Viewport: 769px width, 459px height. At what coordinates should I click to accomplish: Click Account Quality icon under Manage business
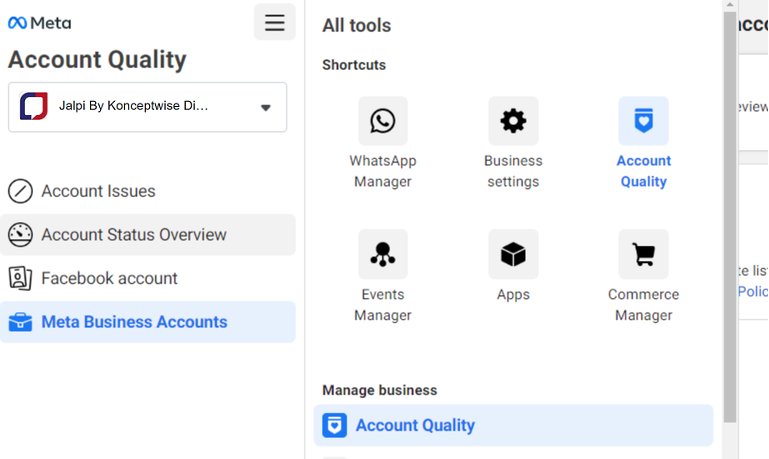coord(334,426)
